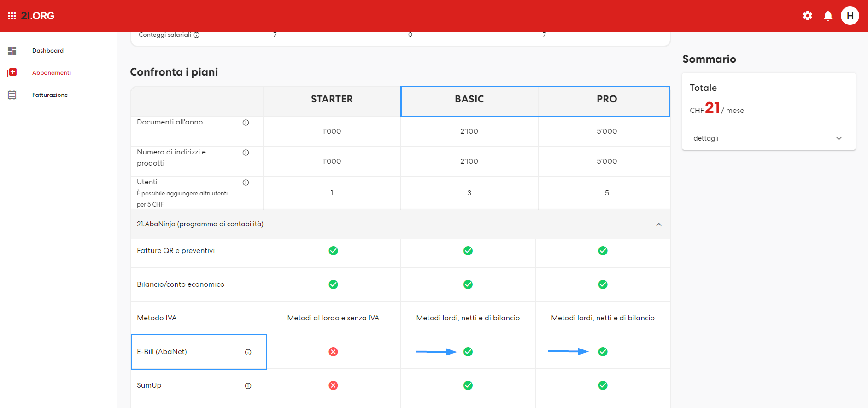Click Basic checkmark for E-Bill (AbaNet)

[x=468, y=352]
